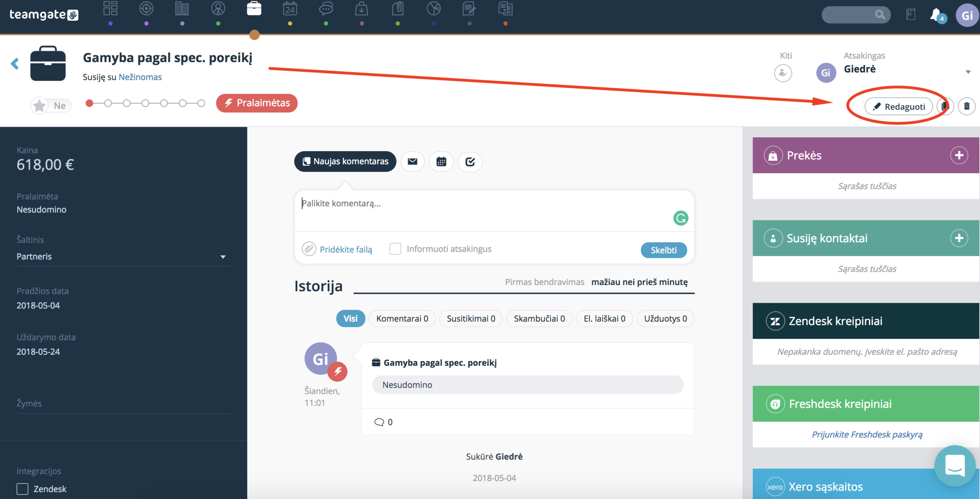This screenshot has height=499, width=980.
Task: Open the people contacts icon in navigation
Action: click(x=218, y=8)
